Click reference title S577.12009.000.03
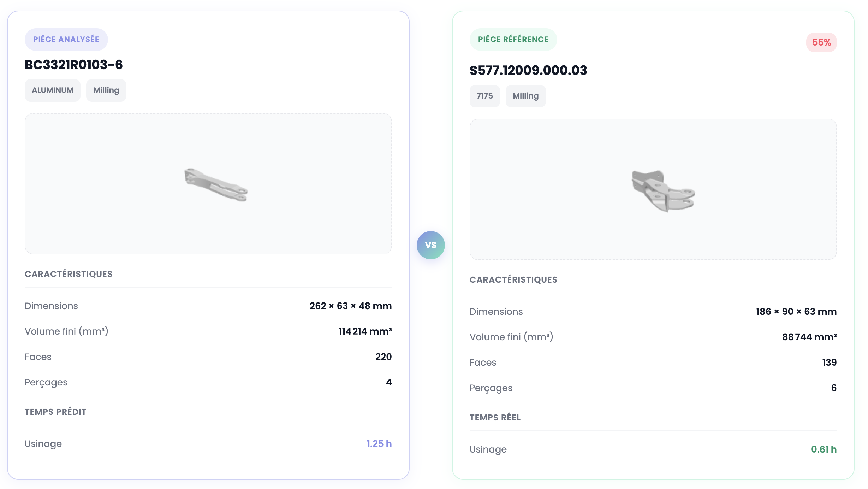Viewport: 868px width, 489px height. click(x=528, y=70)
